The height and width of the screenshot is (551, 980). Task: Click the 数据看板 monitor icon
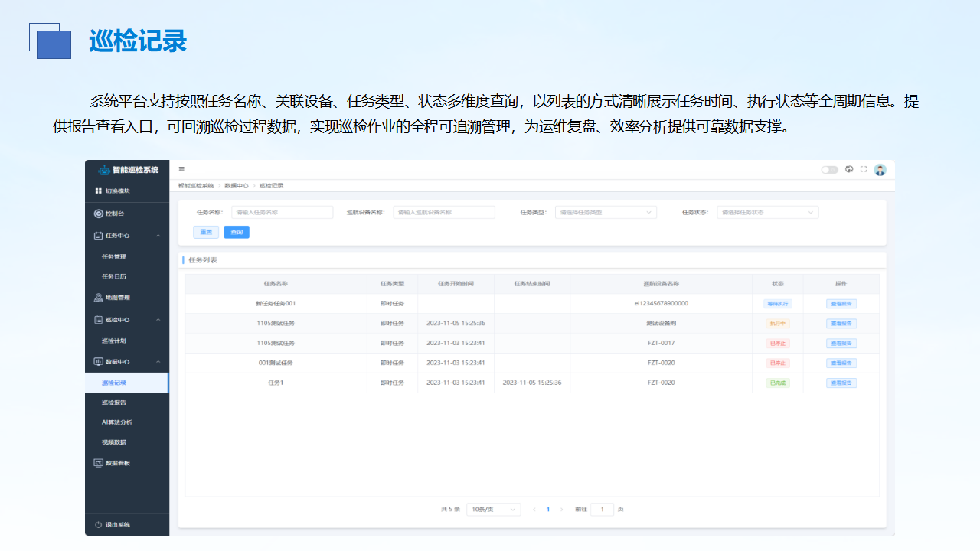pyautogui.click(x=98, y=463)
